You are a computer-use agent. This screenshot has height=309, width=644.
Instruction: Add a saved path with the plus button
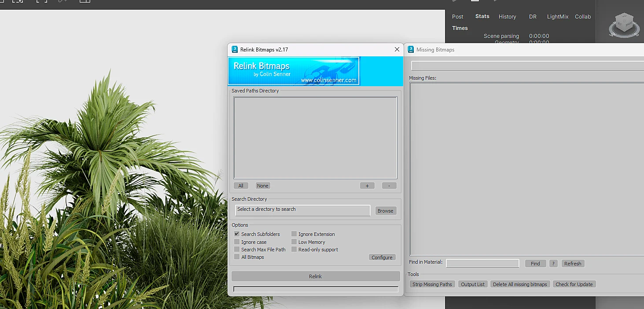click(x=367, y=186)
